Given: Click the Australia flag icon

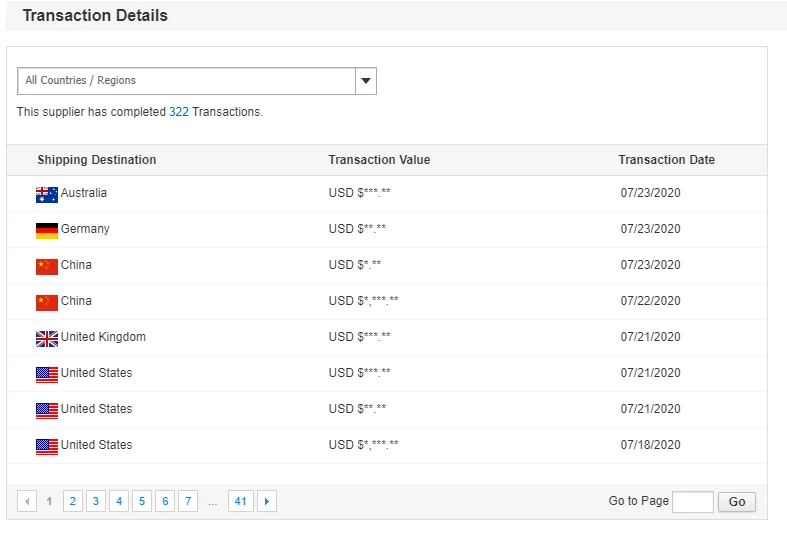Looking at the screenshot, I should pyautogui.click(x=46, y=194).
